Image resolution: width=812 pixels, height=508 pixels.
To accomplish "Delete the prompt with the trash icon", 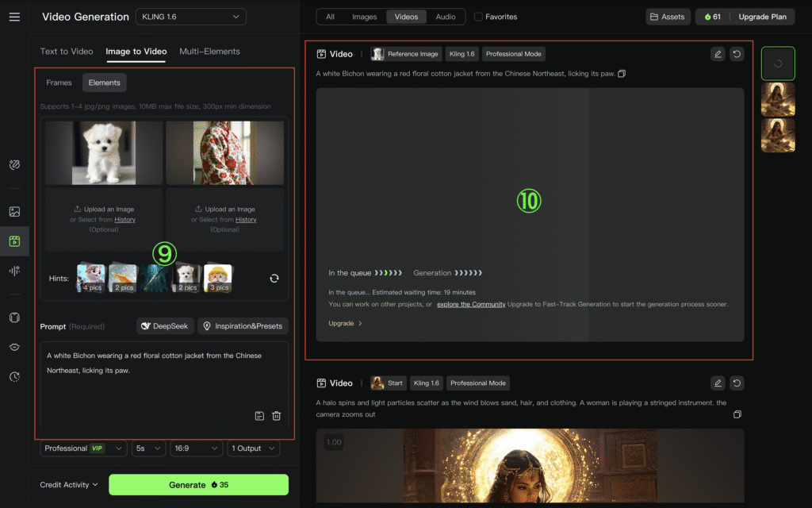I will click(x=277, y=416).
